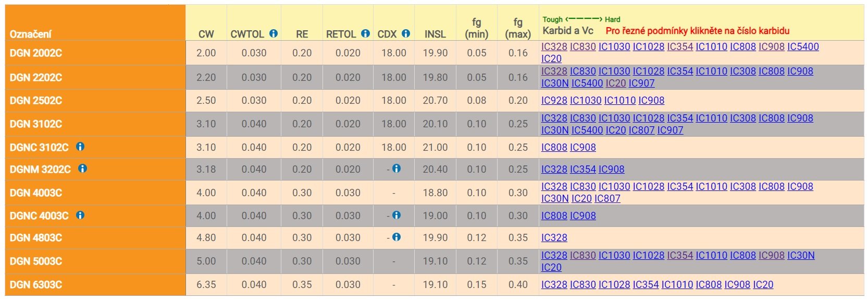Image resolution: width=868 pixels, height=299 pixels.
Task: Click the info icon beside CDX header
Action: click(x=406, y=33)
